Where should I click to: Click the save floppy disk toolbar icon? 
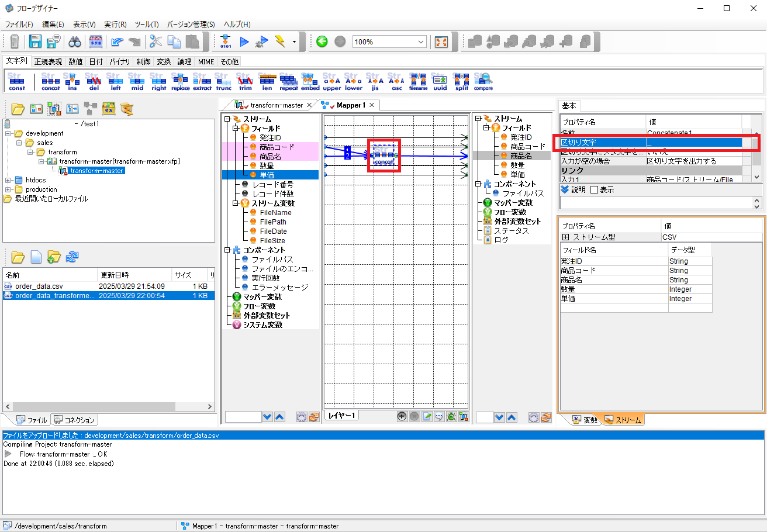pyautogui.click(x=36, y=42)
